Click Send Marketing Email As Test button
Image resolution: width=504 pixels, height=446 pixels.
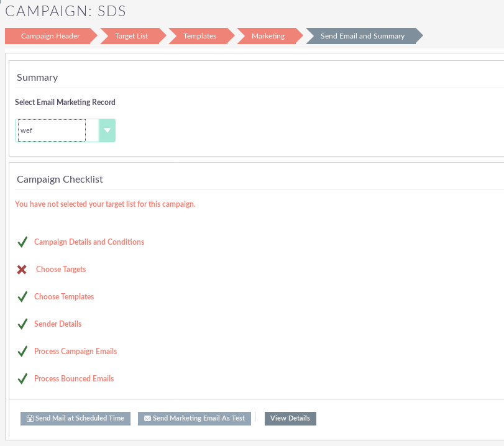[x=195, y=419]
